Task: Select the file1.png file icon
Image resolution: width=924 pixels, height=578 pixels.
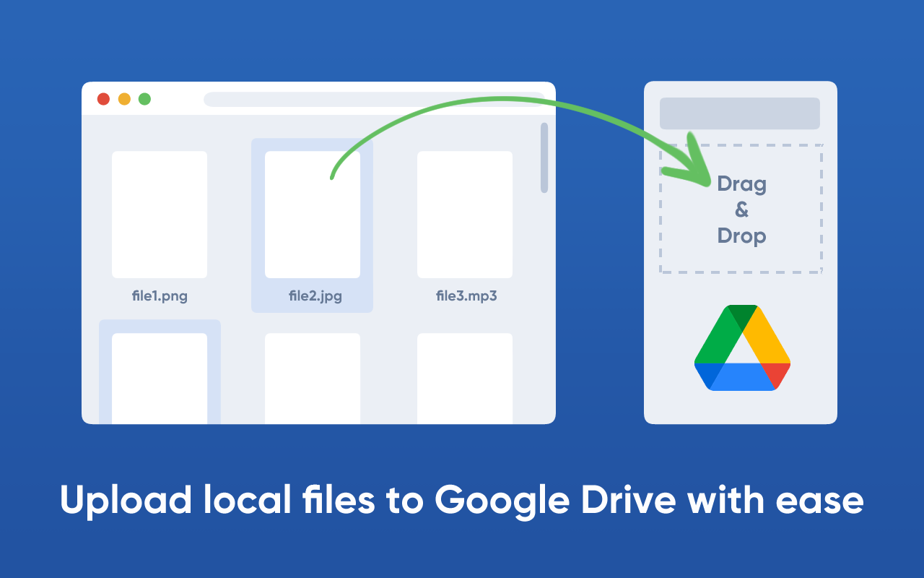Action: click(160, 214)
